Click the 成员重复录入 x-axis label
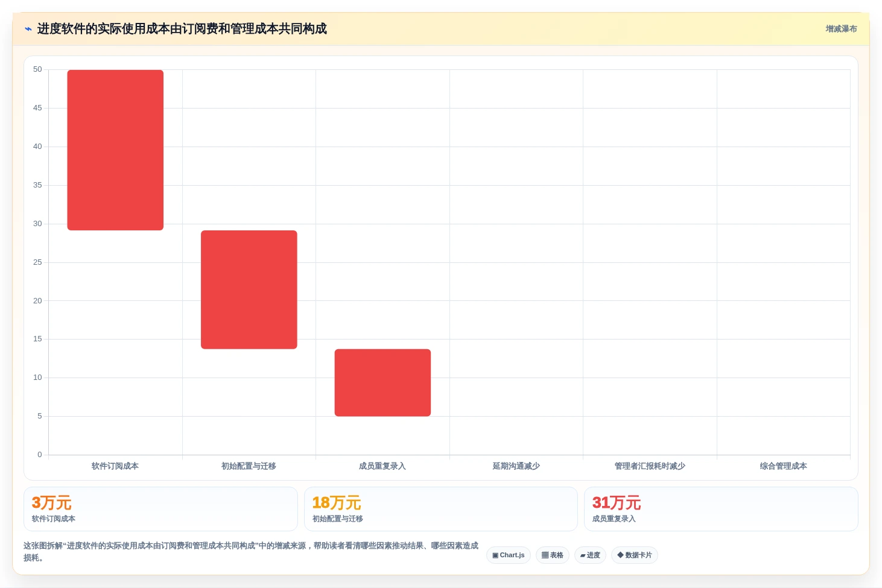The image size is (882, 588). coord(382,466)
